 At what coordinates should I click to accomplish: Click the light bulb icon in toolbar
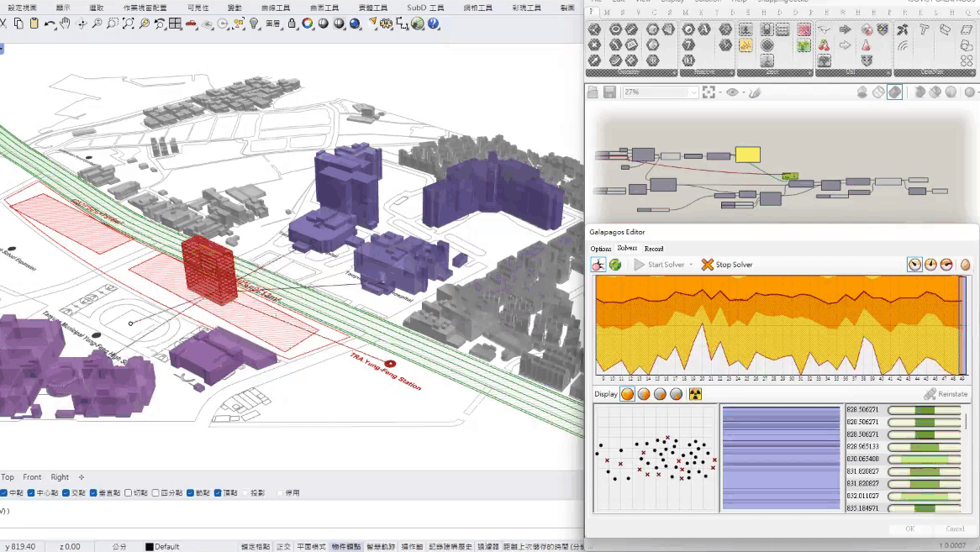(255, 24)
